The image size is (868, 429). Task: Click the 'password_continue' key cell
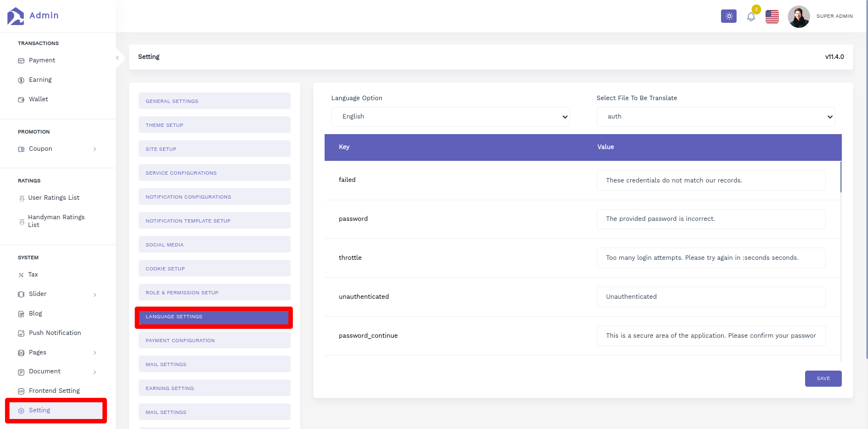pyautogui.click(x=368, y=336)
